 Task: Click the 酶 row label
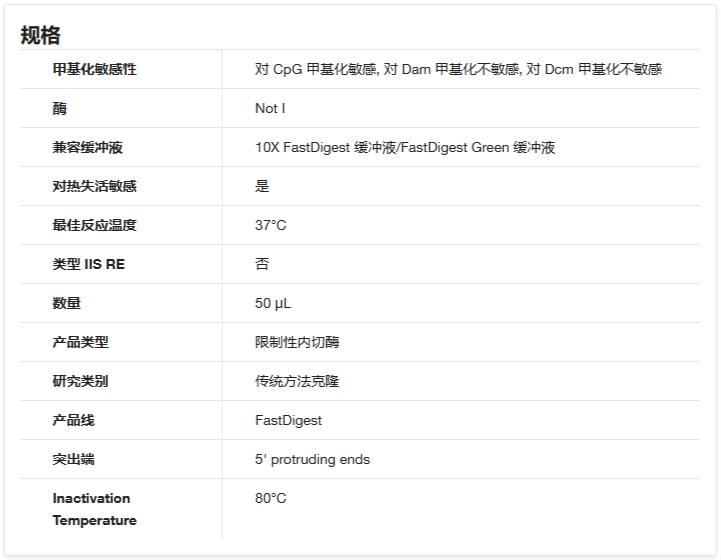60,108
